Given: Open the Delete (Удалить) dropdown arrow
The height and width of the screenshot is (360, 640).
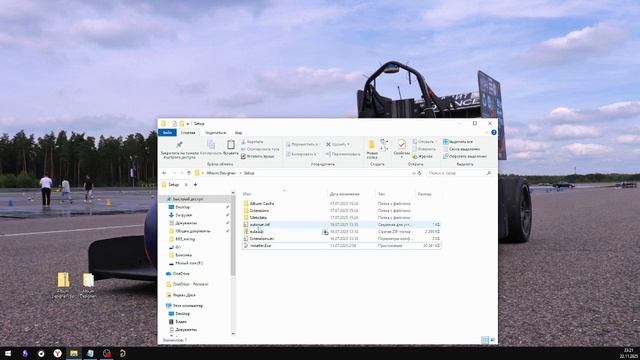Looking at the screenshot, I should click(348, 144).
